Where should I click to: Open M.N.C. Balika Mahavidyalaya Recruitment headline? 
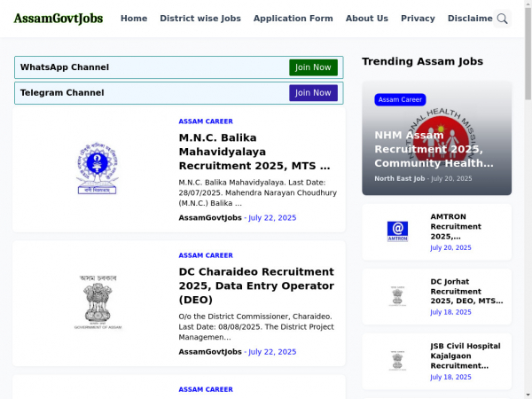tap(254, 152)
